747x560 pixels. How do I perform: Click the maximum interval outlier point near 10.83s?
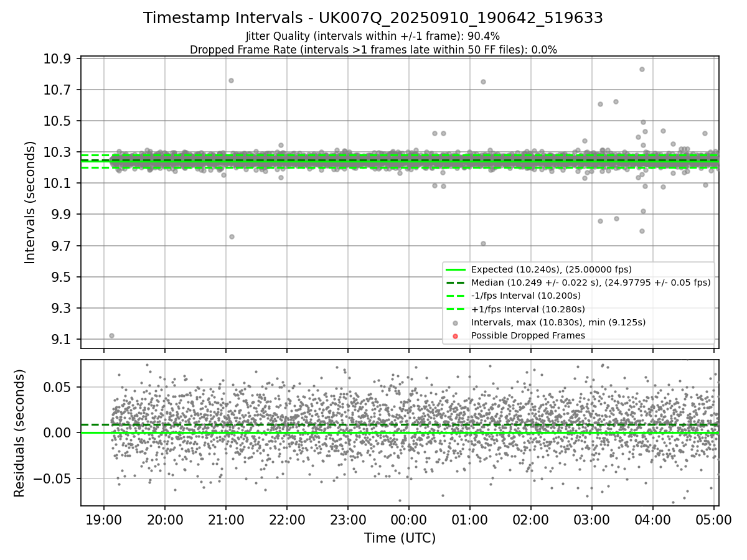642,69
